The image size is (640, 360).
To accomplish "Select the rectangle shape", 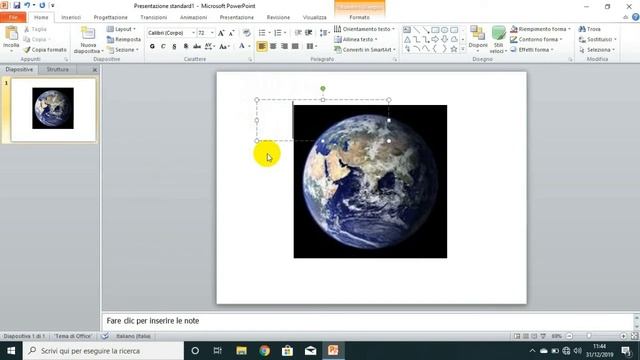I will point(435,30).
